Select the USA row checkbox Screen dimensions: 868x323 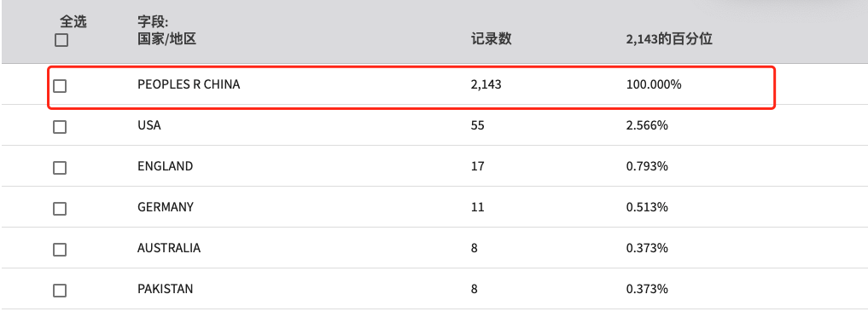point(60,127)
